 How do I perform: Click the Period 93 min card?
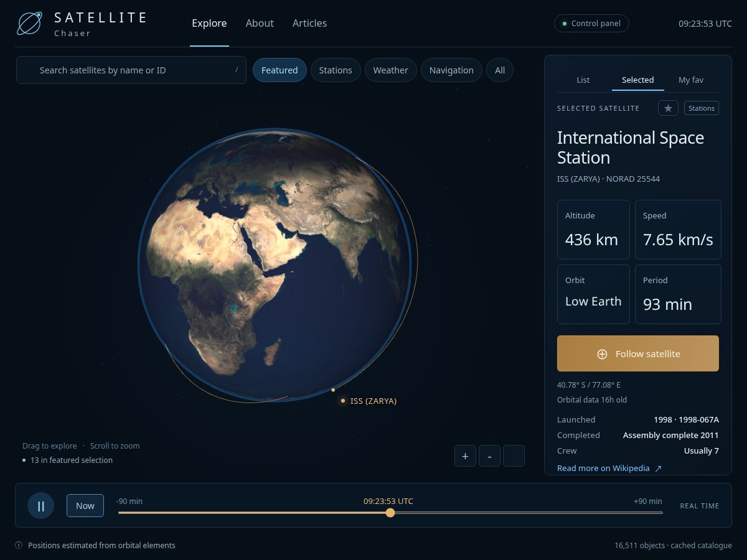click(x=678, y=294)
